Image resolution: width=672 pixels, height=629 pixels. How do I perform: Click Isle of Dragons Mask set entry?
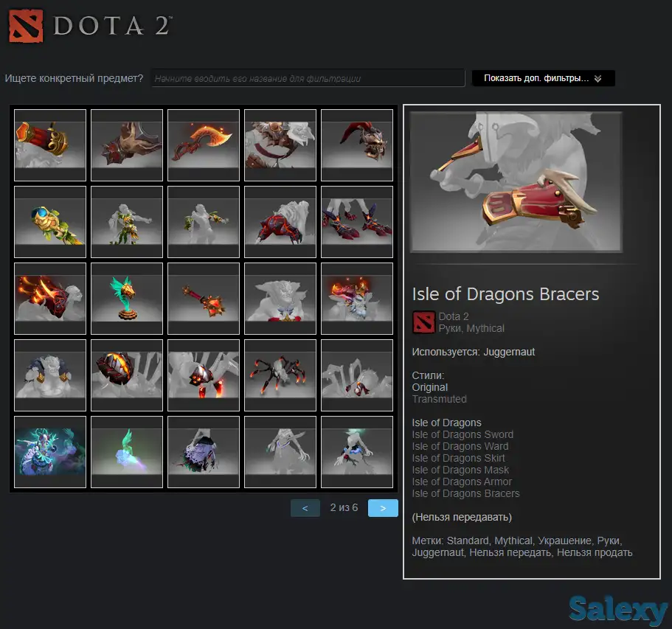[460, 470]
